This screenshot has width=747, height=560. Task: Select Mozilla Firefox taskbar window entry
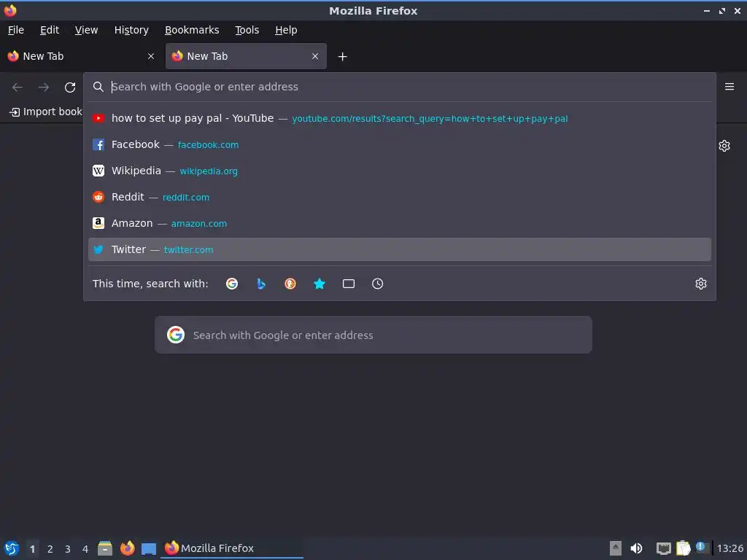[x=232, y=548]
